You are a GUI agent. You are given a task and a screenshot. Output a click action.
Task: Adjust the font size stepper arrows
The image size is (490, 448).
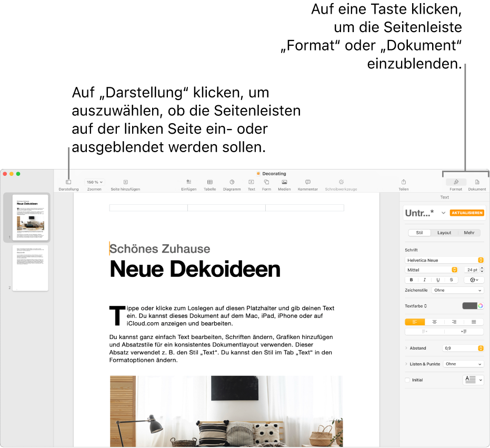pyautogui.click(x=482, y=270)
